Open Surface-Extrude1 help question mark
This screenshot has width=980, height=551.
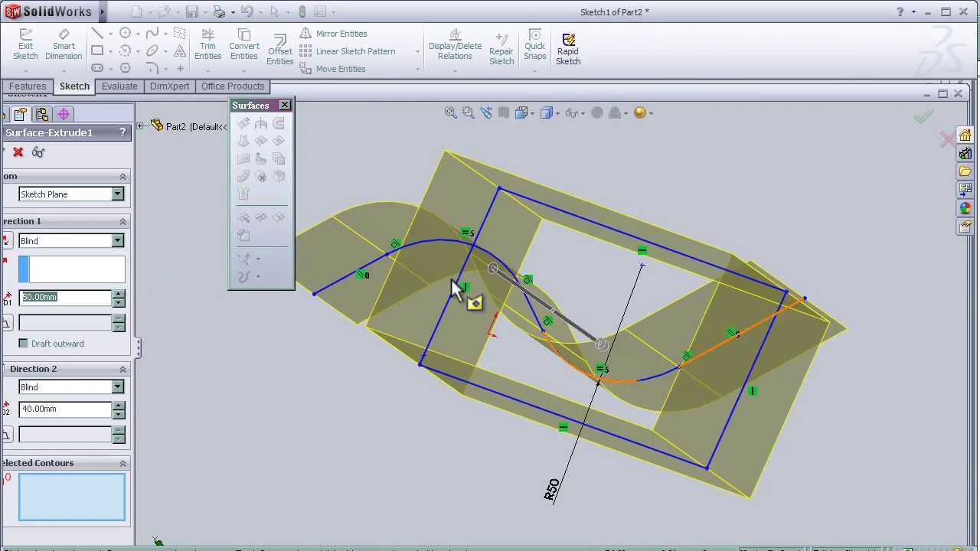pos(122,132)
